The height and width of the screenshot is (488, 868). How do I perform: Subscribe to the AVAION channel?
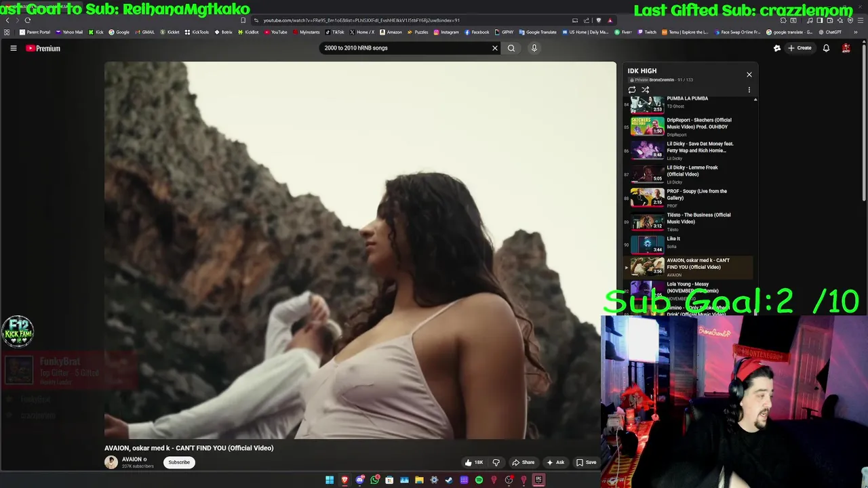point(179,462)
